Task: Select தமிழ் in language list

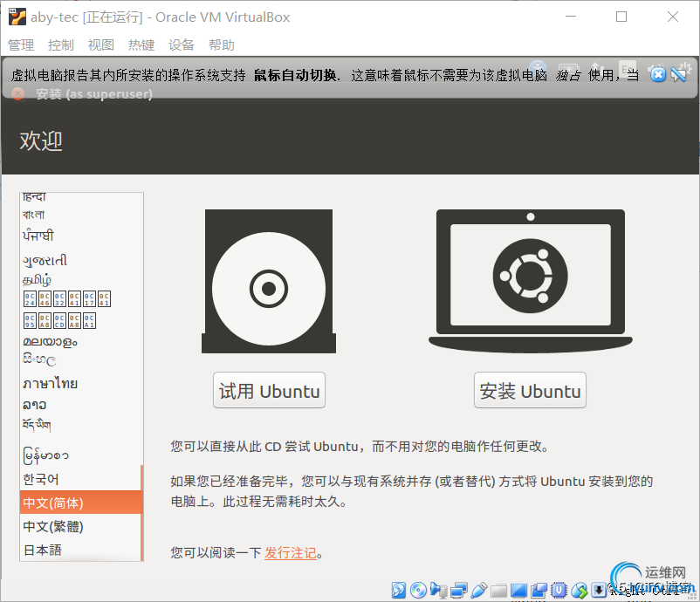Action: pos(80,280)
